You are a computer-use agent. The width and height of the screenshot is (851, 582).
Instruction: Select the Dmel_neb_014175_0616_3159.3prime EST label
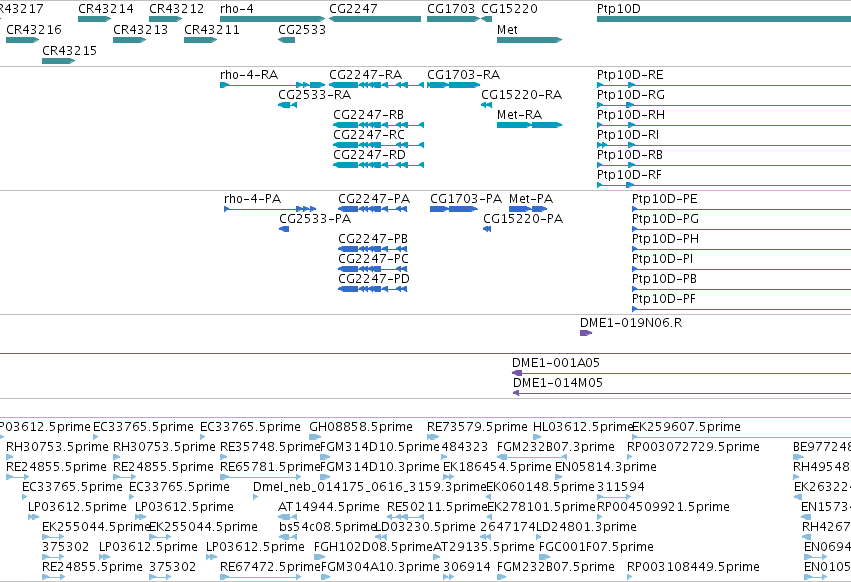pyautogui.click(x=369, y=487)
